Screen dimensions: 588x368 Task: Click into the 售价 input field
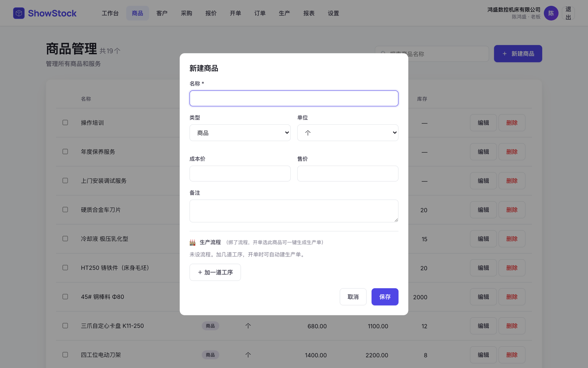pyautogui.click(x=348, y=173)
